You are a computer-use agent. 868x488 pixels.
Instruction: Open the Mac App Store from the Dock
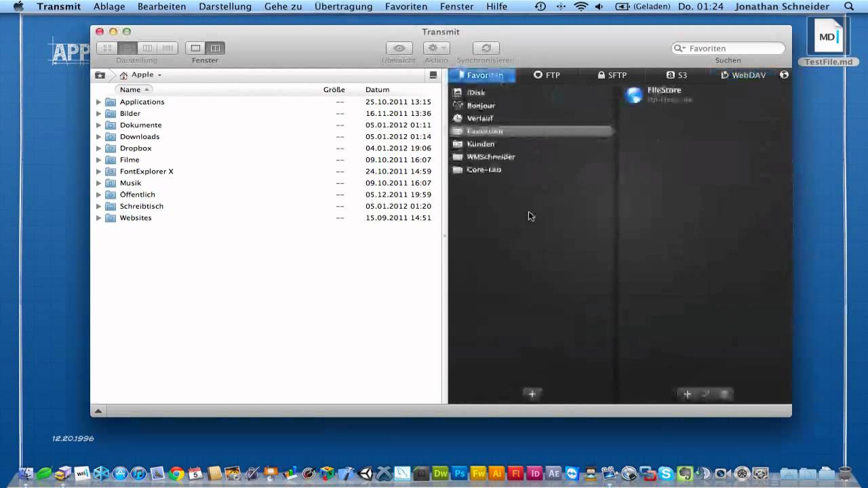(120, 473)
